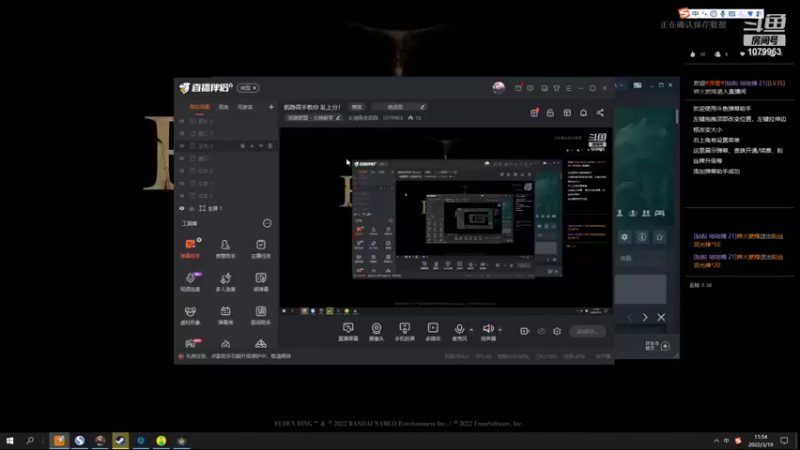Toggle eye icon of the highlighted source row
800x450 pixels.
pos(182,146)
